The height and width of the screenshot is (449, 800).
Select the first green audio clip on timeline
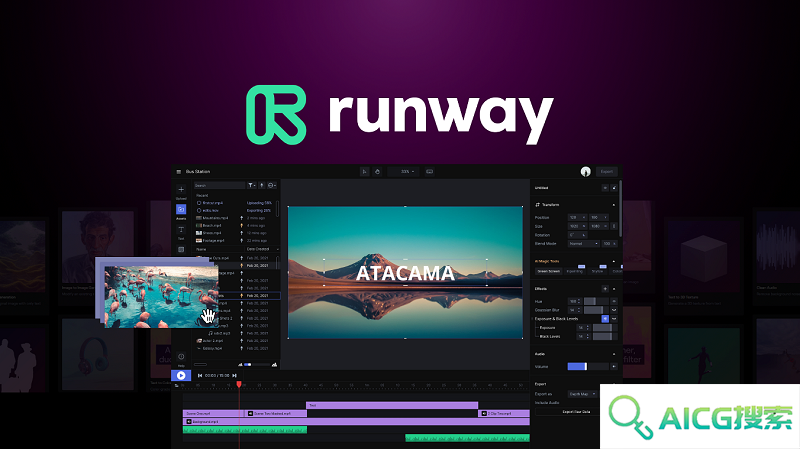coord(245,430)
